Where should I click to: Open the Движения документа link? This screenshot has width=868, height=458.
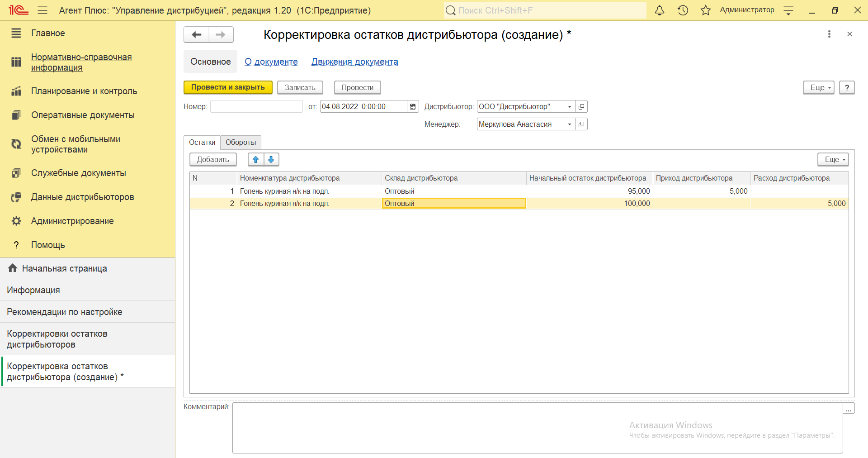coord(355,62)
